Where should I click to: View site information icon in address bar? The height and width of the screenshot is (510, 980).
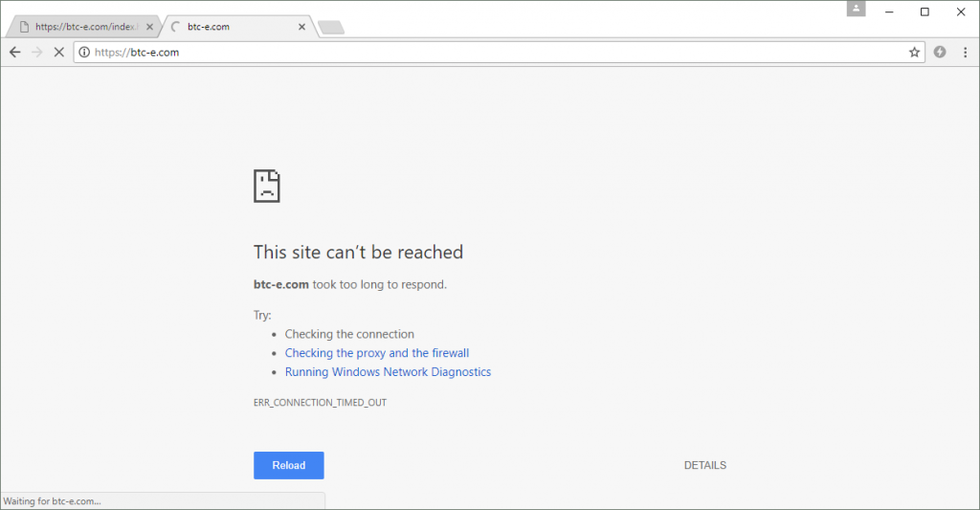tap(84, 53)
